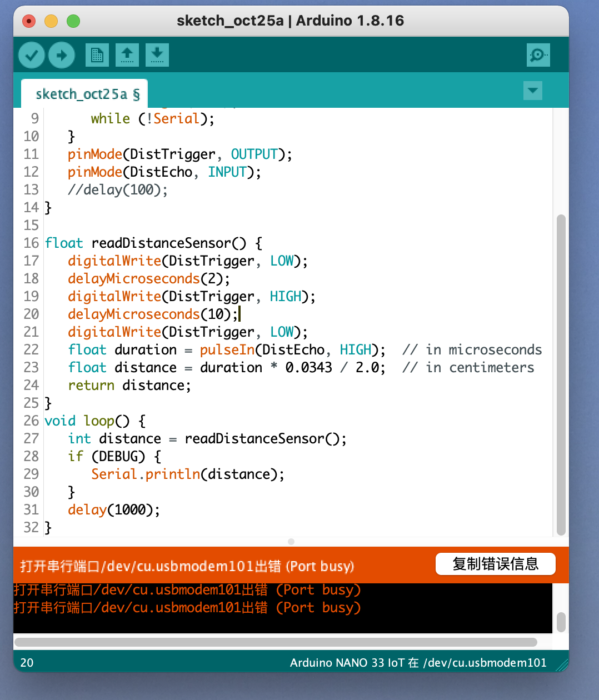The height and width of the screenshot is (700, 599).
Task: Upload the sketch with arrow button
Action: point(62,55)
